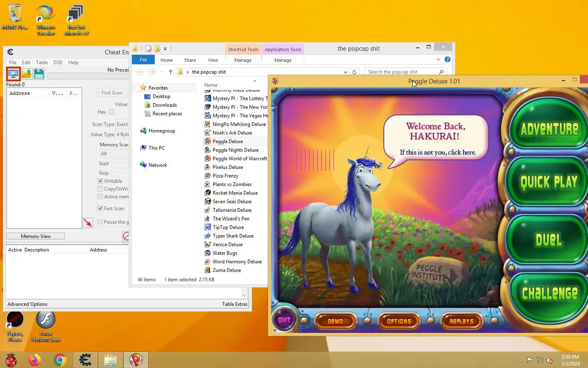Select Plants vs Zombies shortcut
Viewport: 588px width, 368px height.
click(x=228, y=184)
